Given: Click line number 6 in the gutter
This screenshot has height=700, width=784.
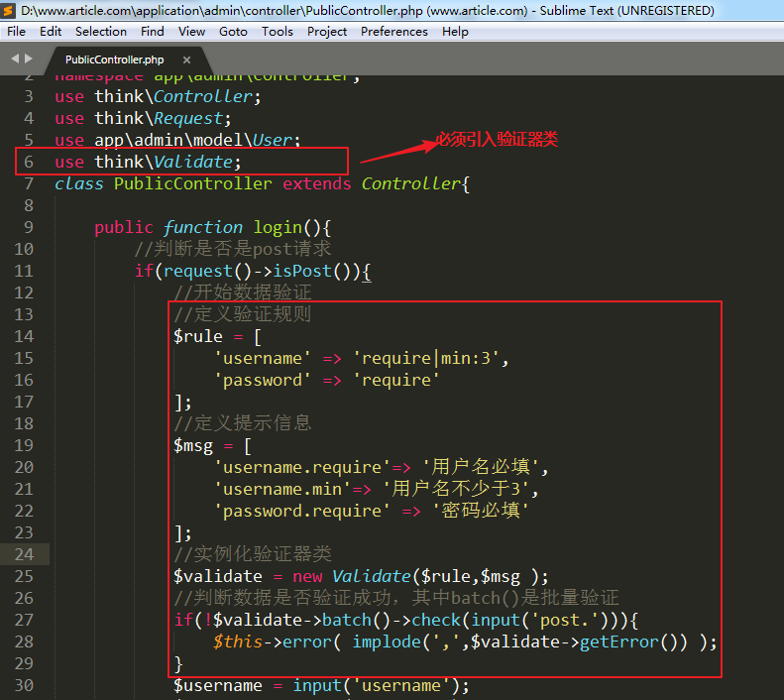Looking at the screenshot, I should [x=29, y=162].
